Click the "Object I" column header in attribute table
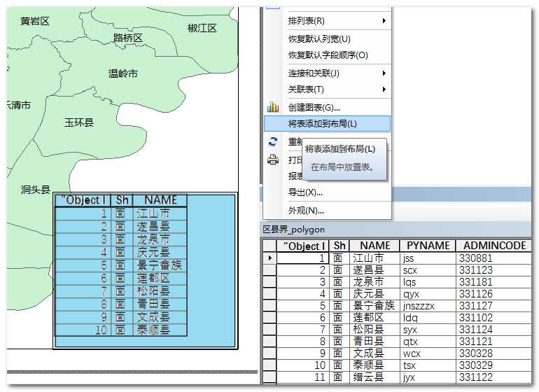The height and width of the screenshot is (392, 539). [304, 246]
